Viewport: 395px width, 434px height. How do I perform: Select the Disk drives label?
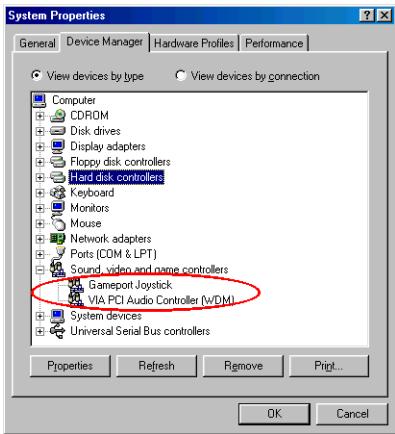pos(95,131)
